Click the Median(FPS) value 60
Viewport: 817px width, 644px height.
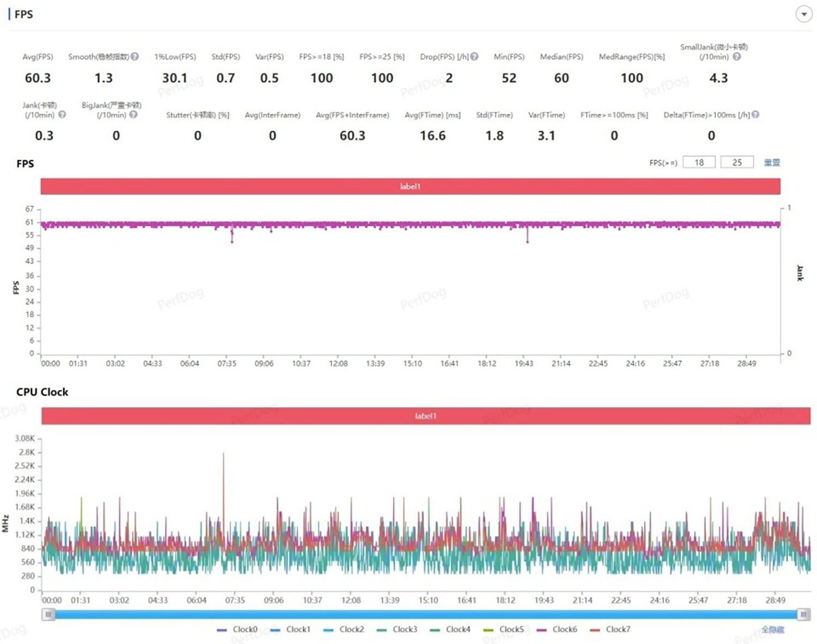(x=562, y=78)
